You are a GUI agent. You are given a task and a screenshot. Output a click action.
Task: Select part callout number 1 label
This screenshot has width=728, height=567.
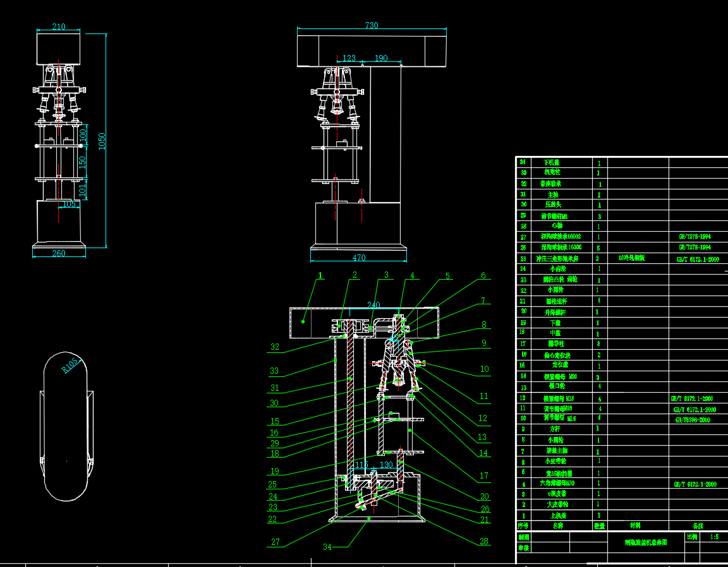tap(320, 275)
